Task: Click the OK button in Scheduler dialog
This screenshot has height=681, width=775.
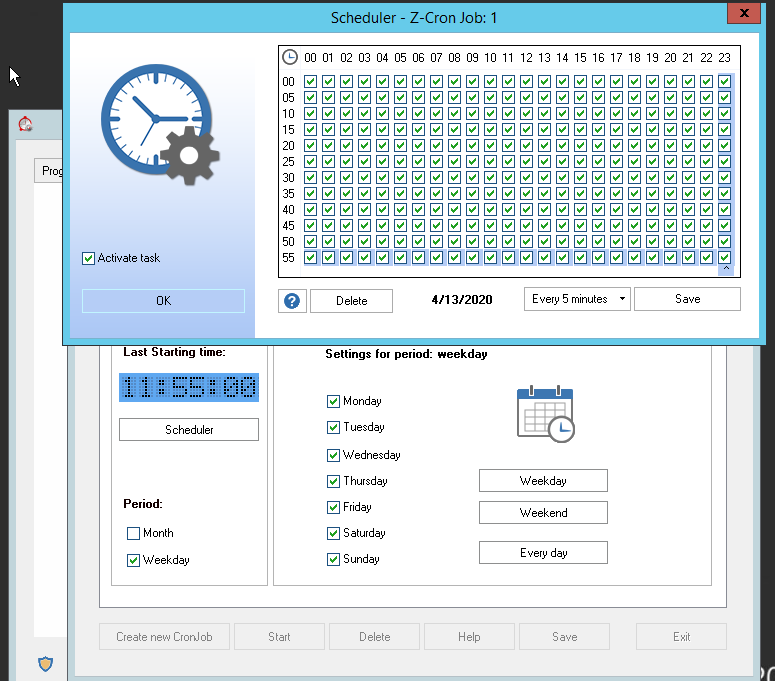Action: click(163, 300)
